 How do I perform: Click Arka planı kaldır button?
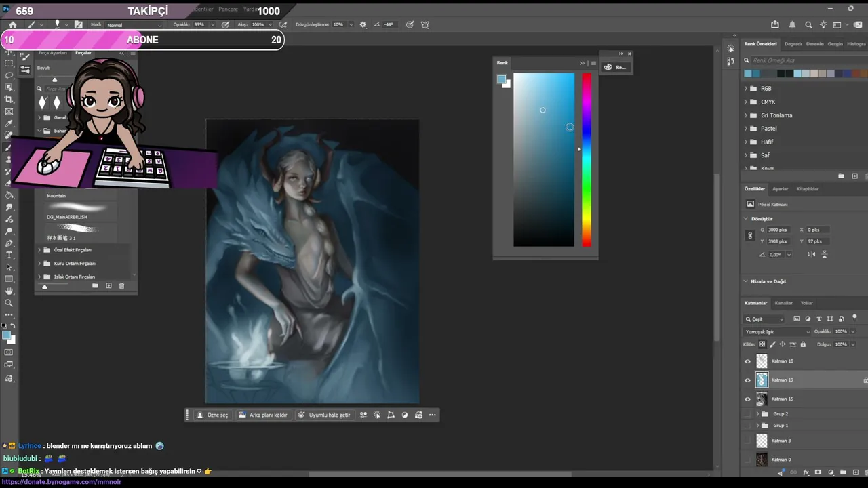click(263, 415)
